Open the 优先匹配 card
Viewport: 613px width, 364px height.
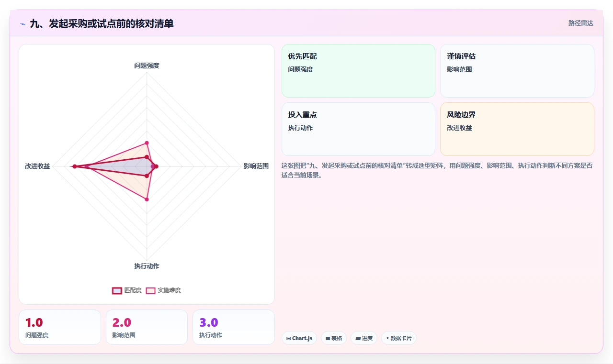[x=358, y=71]
